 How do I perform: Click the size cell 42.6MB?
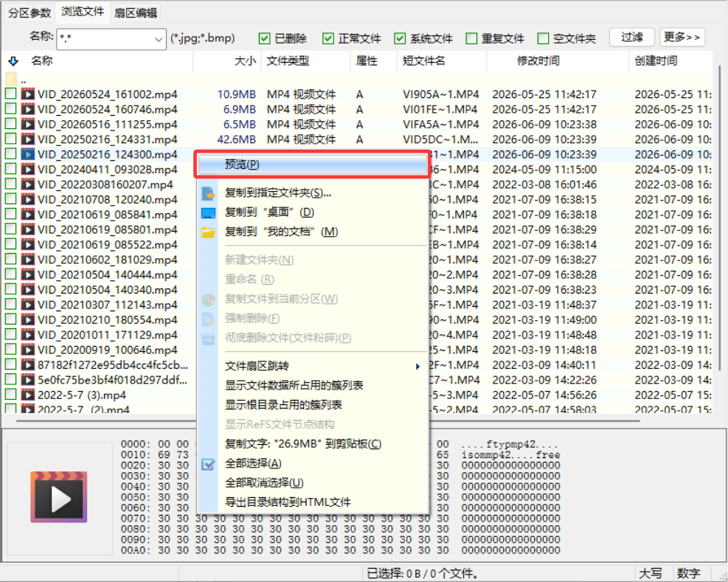point(236,139)
